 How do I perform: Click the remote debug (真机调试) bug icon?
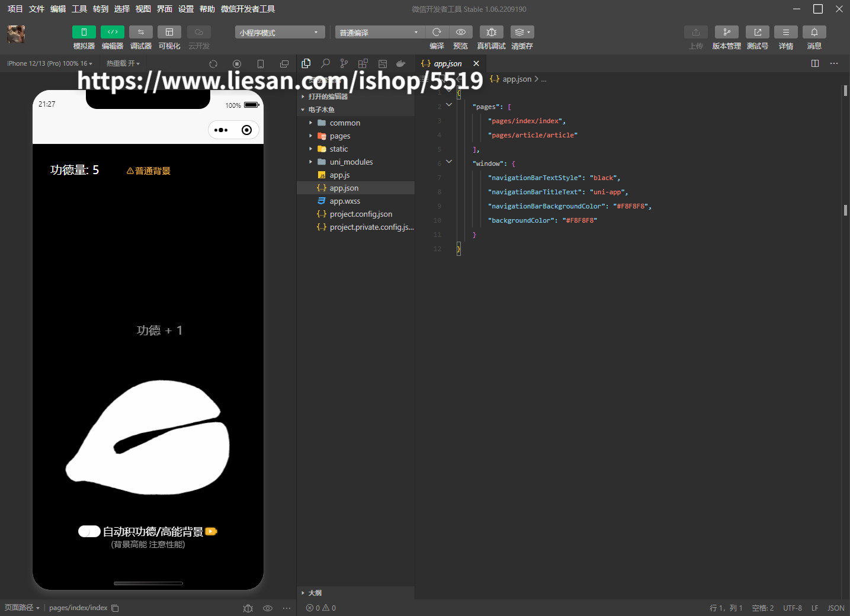pyautogui.click(x=492, y=32)
